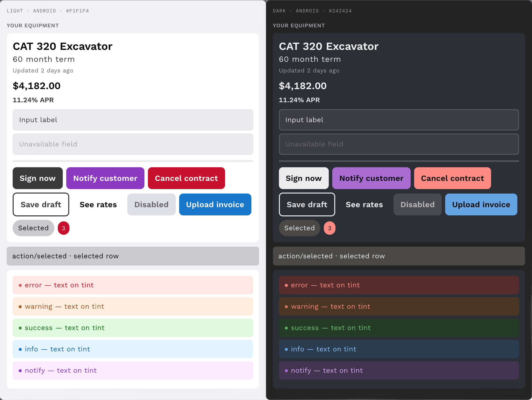Click Notify customer button in dark theme

pos(371,178)
